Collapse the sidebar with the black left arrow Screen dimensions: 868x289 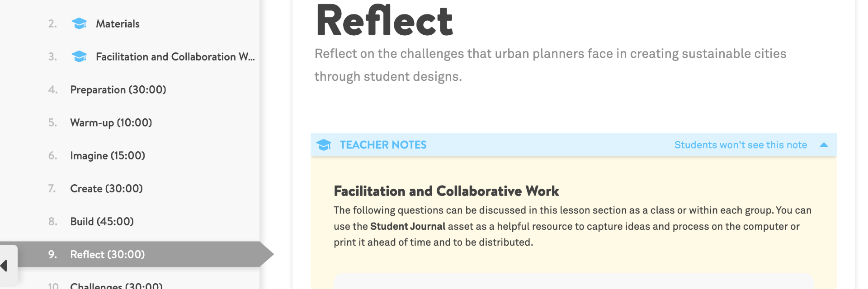coord(5,266)
